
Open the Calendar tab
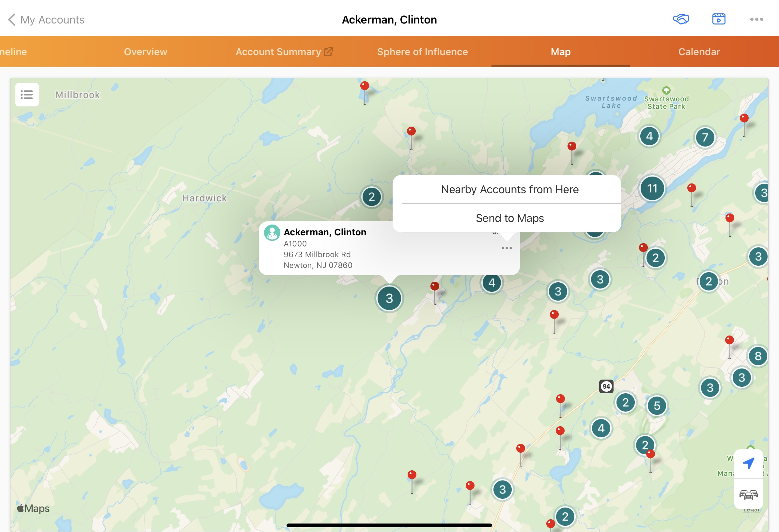click(699, 52)
